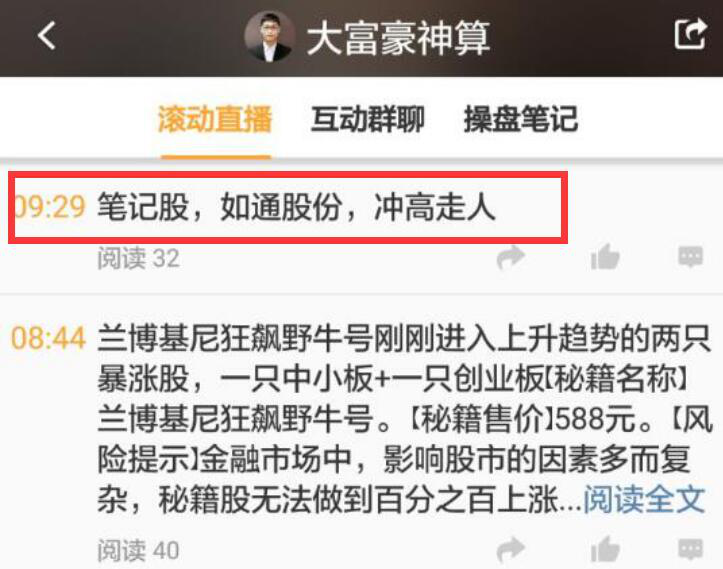Switch to 滚动直播 tab
Image resolution: width=723 pixels, height=569 pixels.
215,119
